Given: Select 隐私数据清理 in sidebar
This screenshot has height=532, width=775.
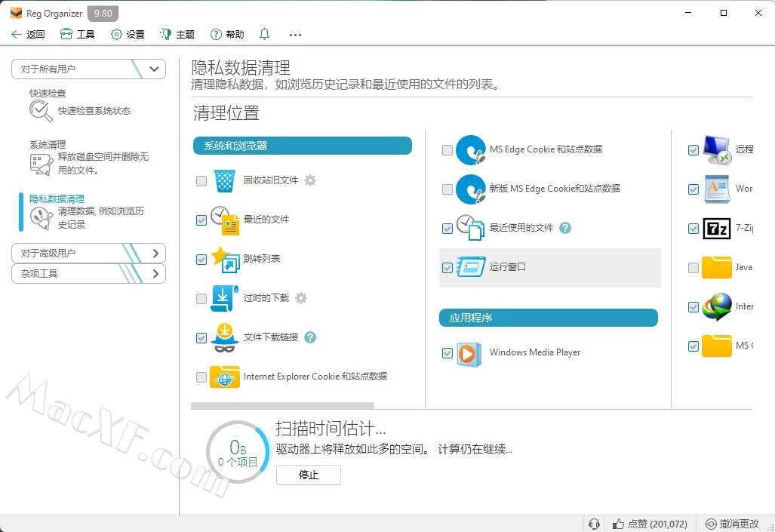Looking at the screenshot, I should coord(89,212).
